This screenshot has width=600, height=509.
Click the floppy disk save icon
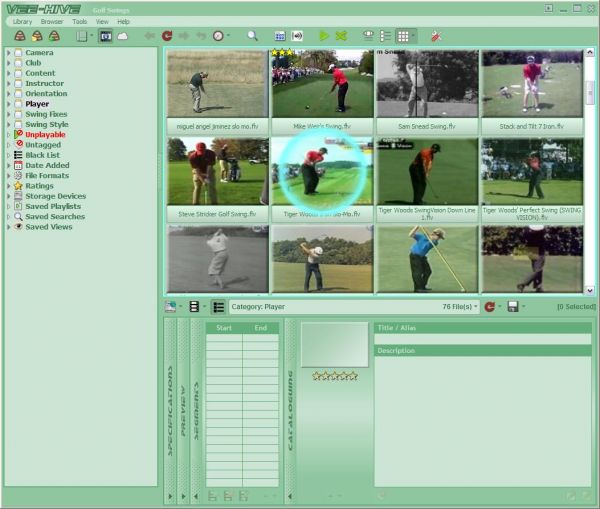pyautogui.click(x=513, y=307)
